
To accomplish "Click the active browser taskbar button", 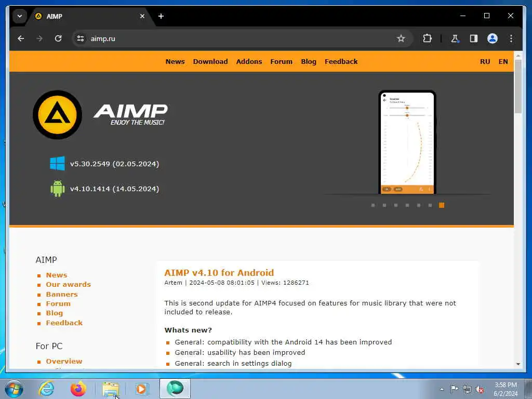I will click(x=175, y=389).
